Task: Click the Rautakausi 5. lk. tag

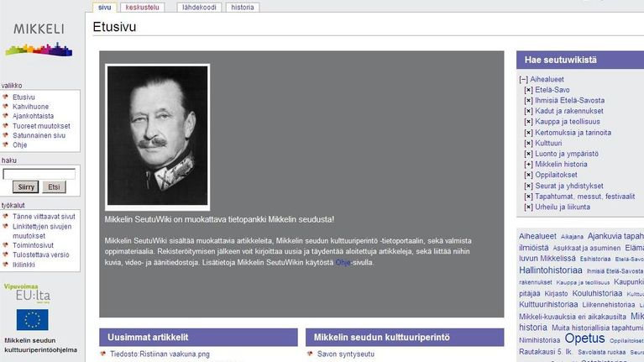Action: click(546, 352)
